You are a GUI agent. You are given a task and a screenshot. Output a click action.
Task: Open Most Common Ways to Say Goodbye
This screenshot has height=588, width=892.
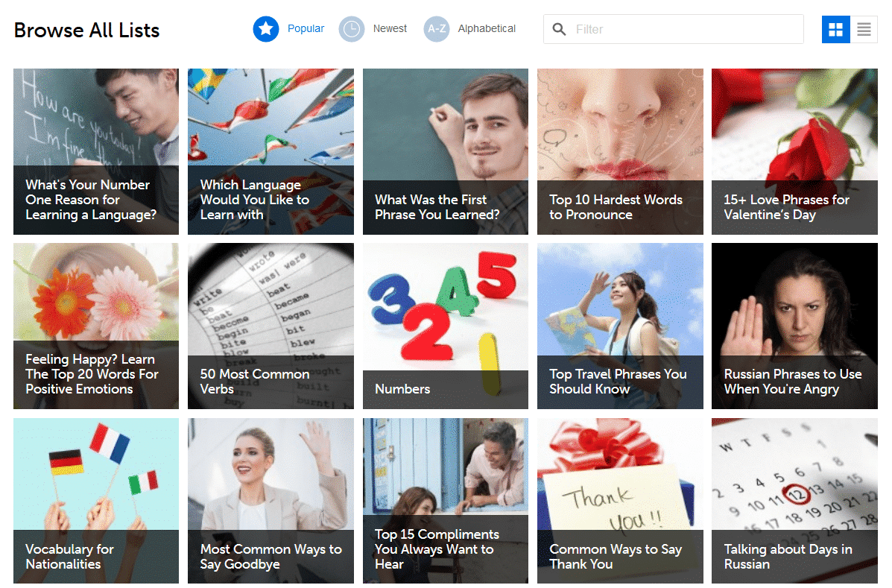point(271,500)
